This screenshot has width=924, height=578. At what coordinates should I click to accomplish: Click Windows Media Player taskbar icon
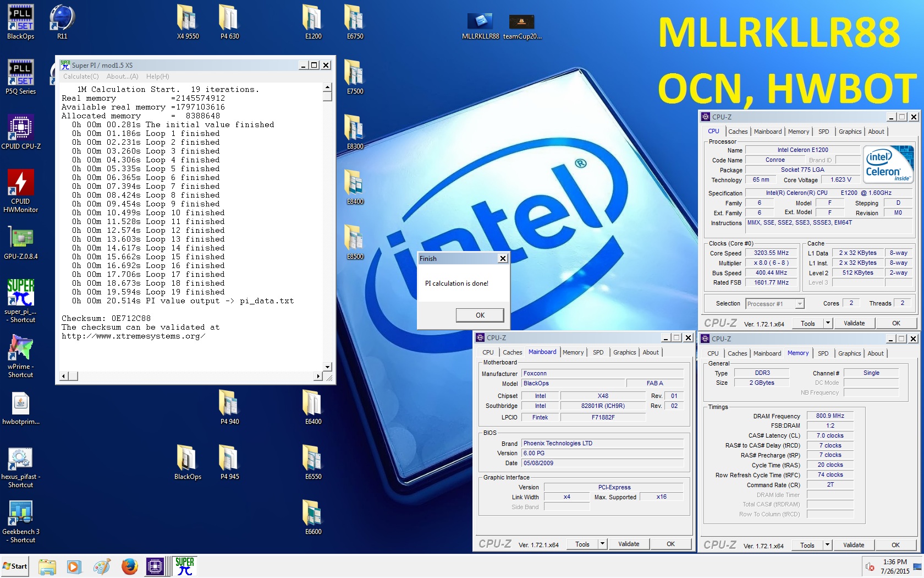click(x=74, y=566)
